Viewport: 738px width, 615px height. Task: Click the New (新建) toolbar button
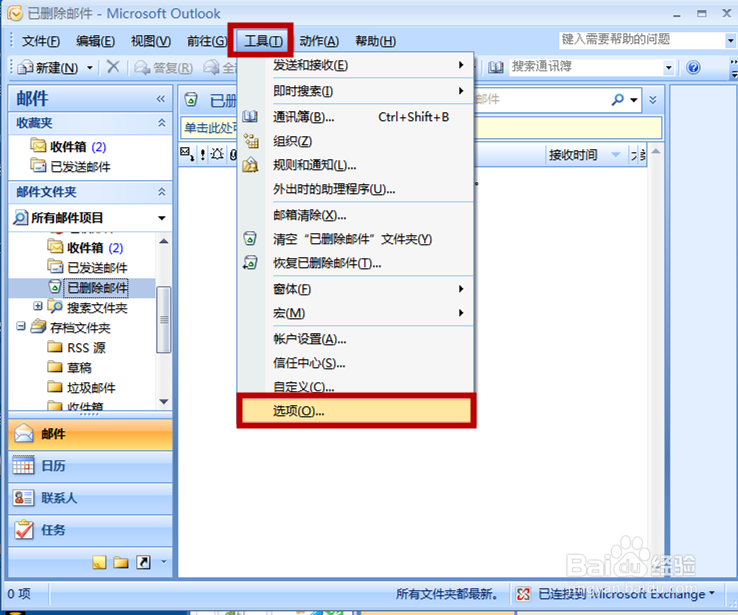click(x=48, y=68)
